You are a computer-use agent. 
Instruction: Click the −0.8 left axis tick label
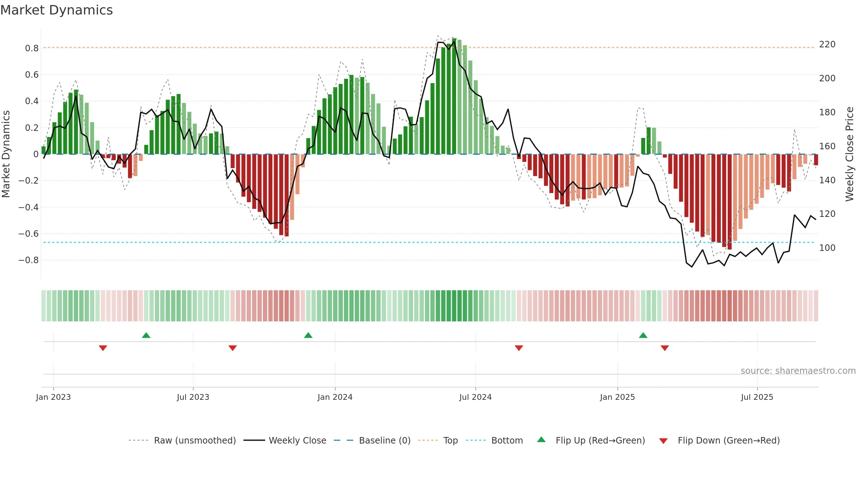(29, 260)
